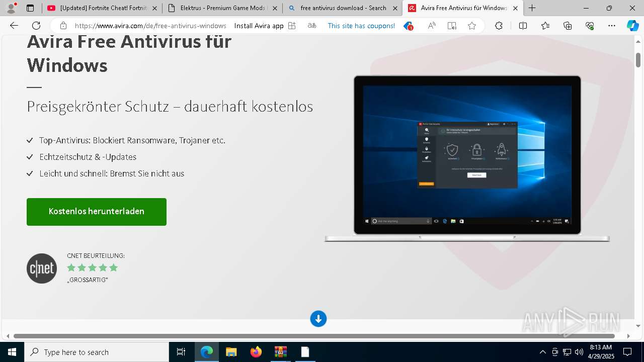Open Browser essentials
This screenshot has width=644, height=362.
pos(590,26)
